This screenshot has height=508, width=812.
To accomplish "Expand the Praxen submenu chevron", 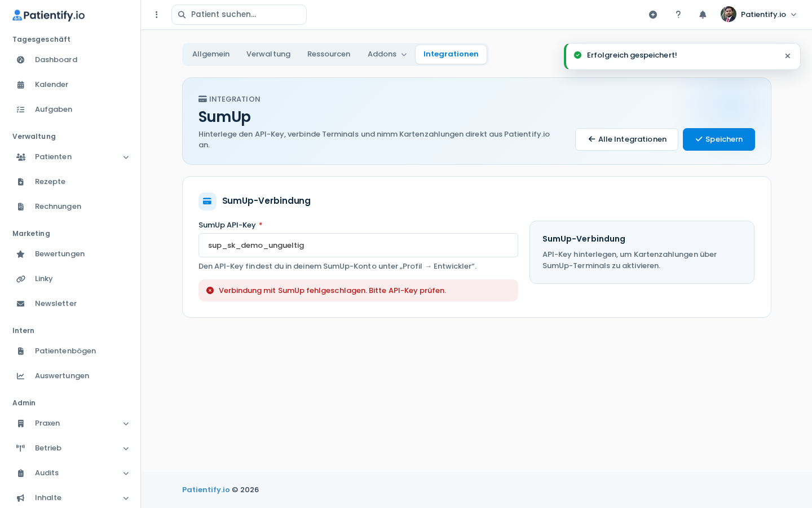I will 126,424.
